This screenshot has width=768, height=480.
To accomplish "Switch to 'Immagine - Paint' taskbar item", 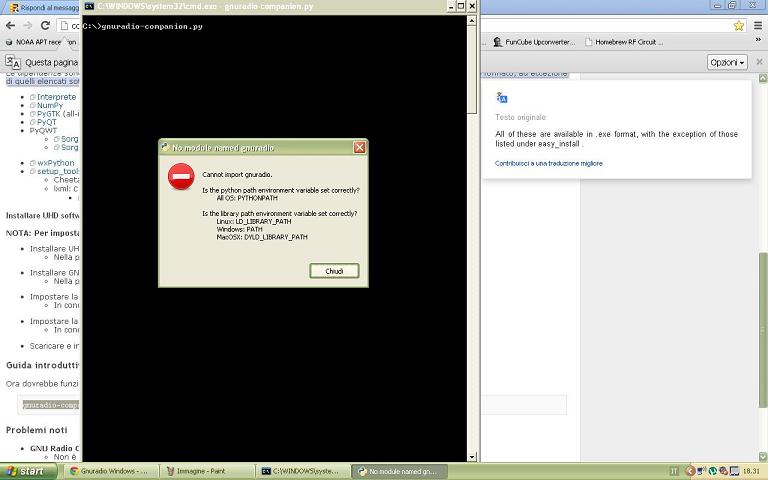I will coord(206,471).
